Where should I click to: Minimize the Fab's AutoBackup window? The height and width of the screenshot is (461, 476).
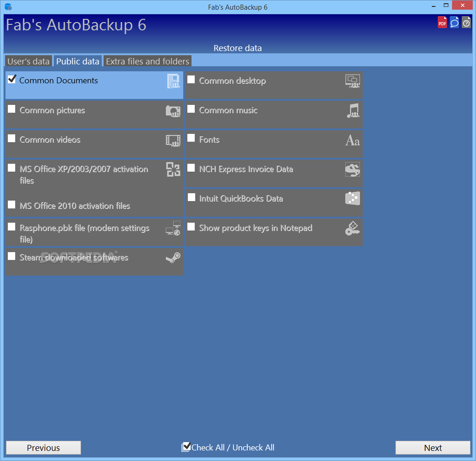click(434, 6)
